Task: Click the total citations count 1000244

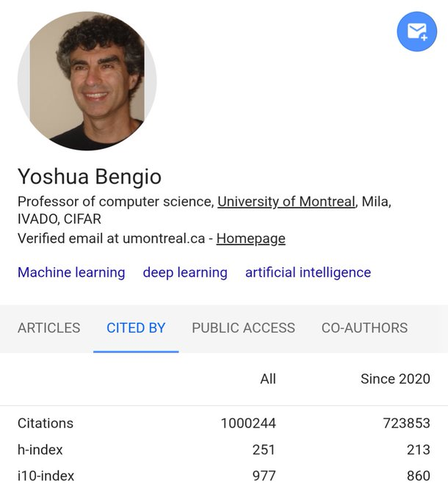Action: click(248, 423)
